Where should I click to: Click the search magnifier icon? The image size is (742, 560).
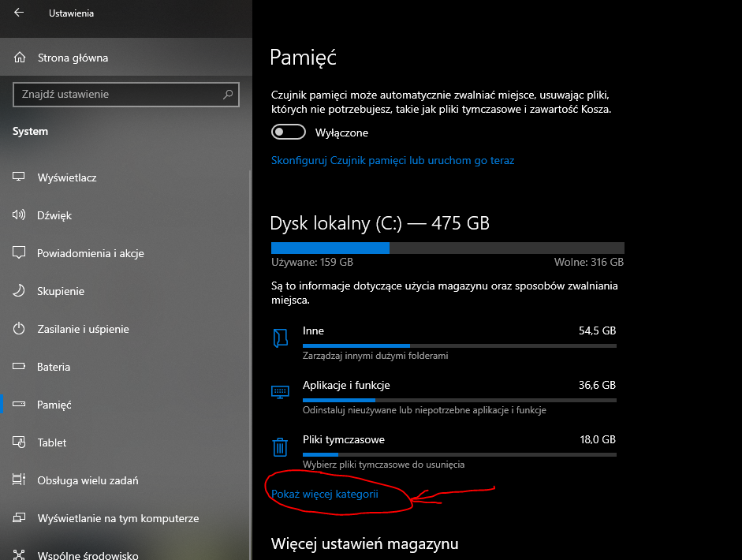coord(228,94)
